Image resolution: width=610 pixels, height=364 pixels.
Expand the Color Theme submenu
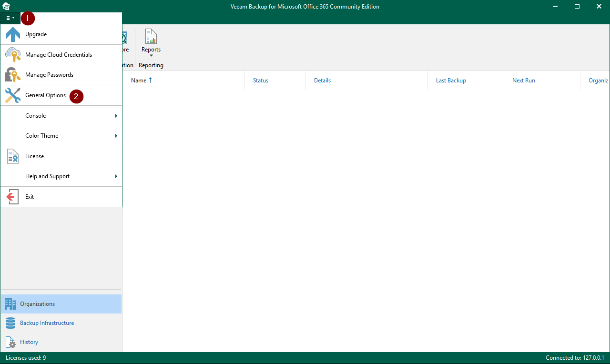(61, 136)
